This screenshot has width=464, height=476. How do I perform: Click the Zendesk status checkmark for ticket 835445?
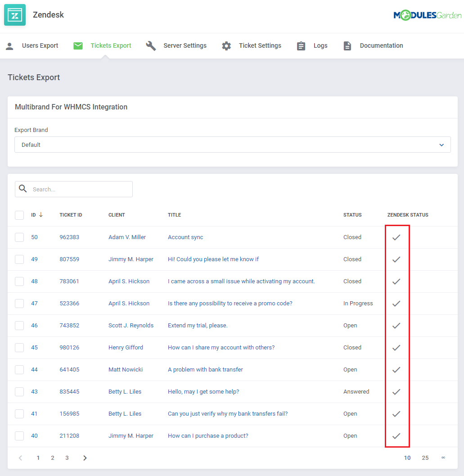tap(396, 392)
